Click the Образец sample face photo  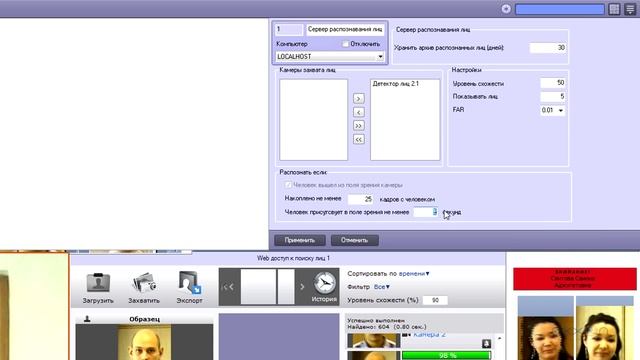(x=144, y=342)
